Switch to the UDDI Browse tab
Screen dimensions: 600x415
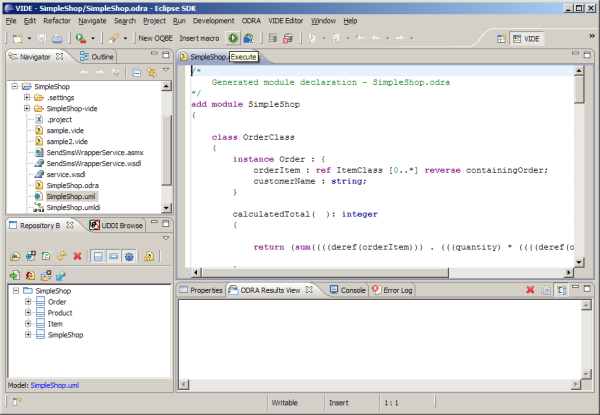pos(116,225)
